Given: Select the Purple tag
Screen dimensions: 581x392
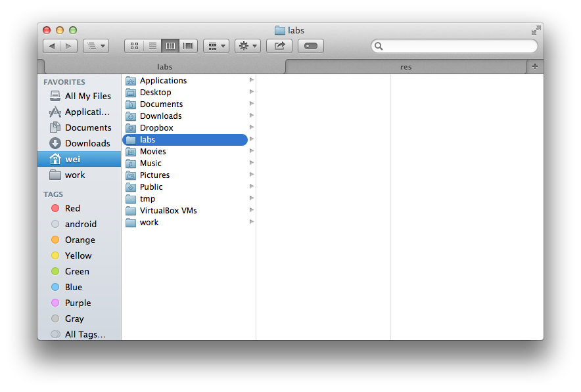Looking at the screenshot, I should coord(80,303).
